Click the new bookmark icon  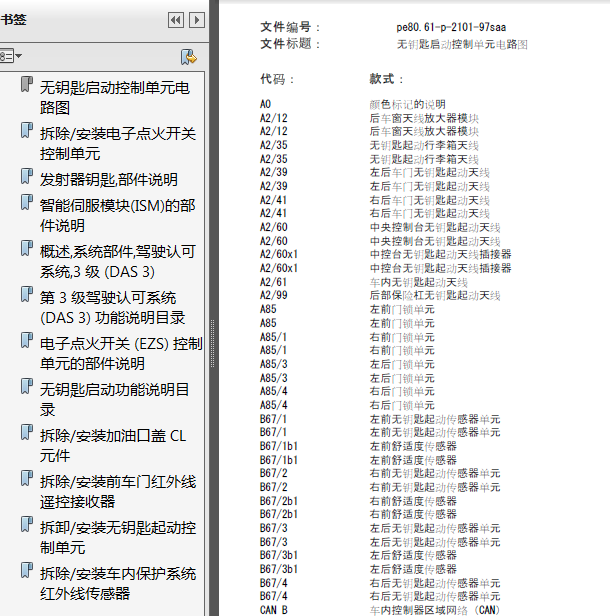pos(189,57)
